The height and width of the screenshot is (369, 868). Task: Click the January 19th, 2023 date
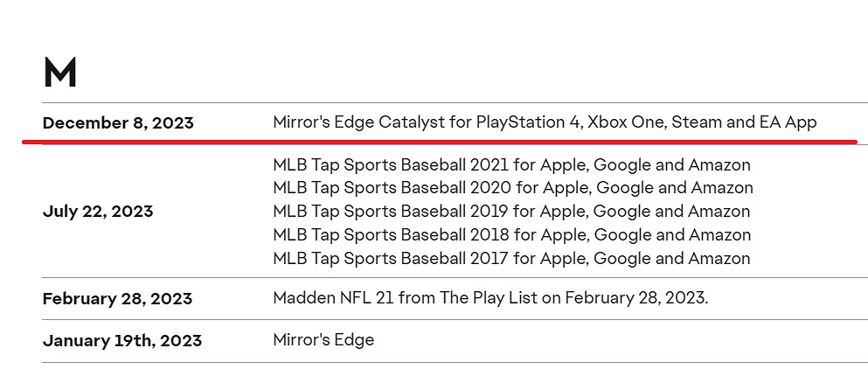tap(122, 340)
